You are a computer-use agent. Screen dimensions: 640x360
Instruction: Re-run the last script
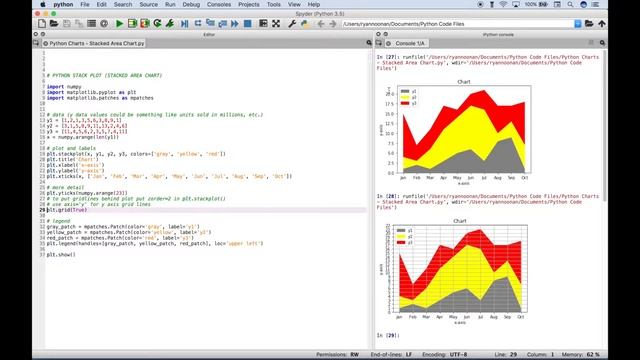tap(157, 24)
